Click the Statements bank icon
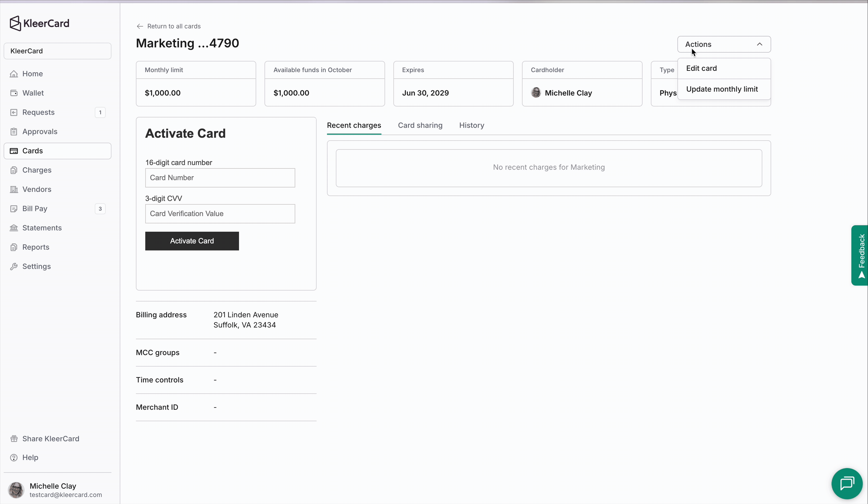Viewport: 868px width, 504px height. [14, 228]
